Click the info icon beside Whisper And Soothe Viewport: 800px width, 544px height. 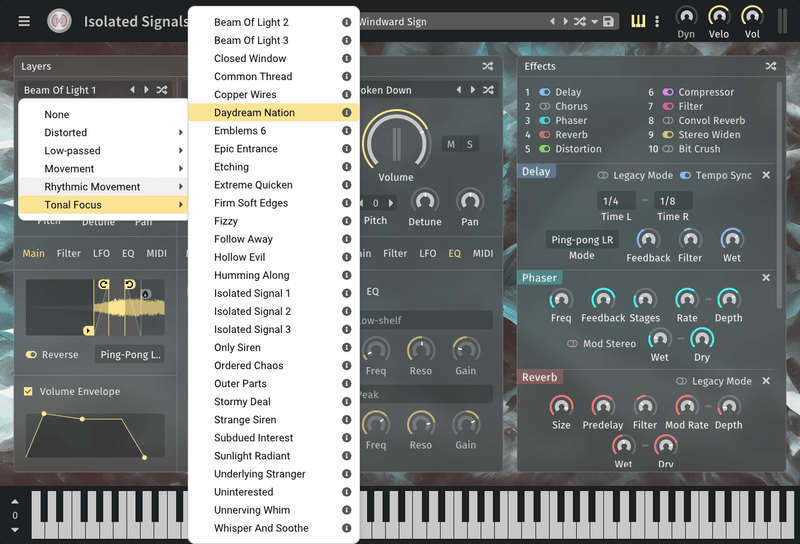tap(346, 528)
